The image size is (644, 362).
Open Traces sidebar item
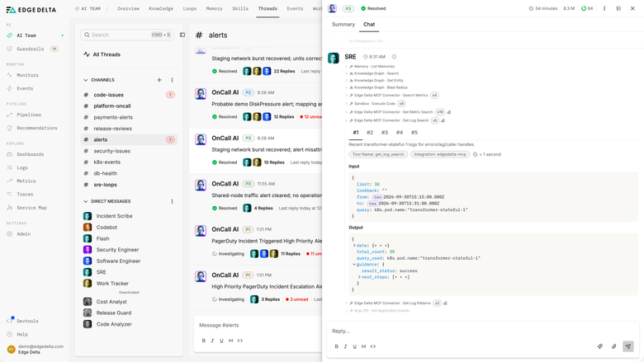point(25,195)
